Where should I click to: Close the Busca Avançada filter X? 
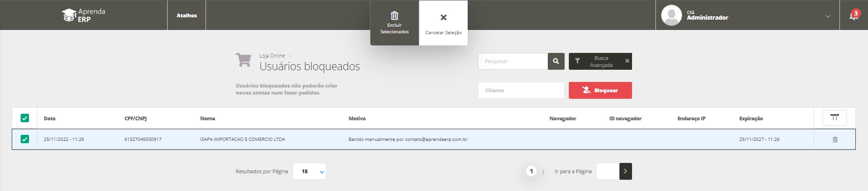coord(627,61)
